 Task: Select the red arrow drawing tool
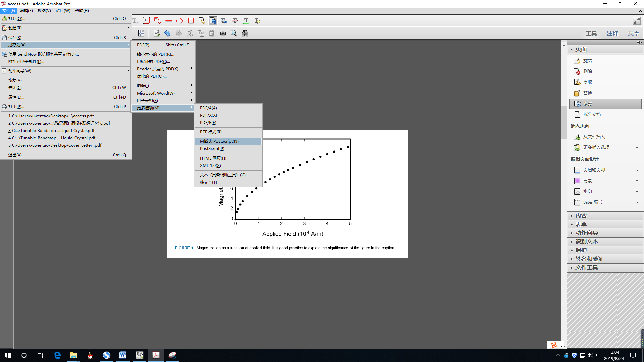(180, 21)
